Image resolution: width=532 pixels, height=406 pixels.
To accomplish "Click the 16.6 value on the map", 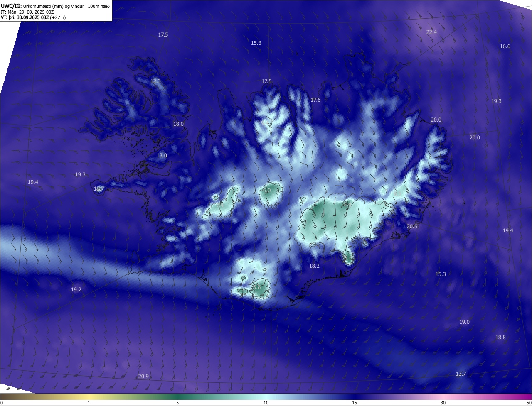I will pos(505,46).
